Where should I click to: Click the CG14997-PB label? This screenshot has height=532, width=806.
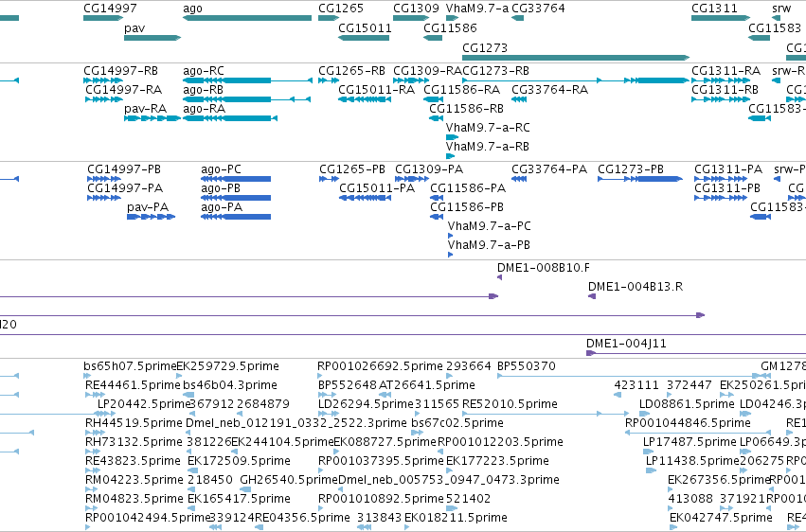124,169
